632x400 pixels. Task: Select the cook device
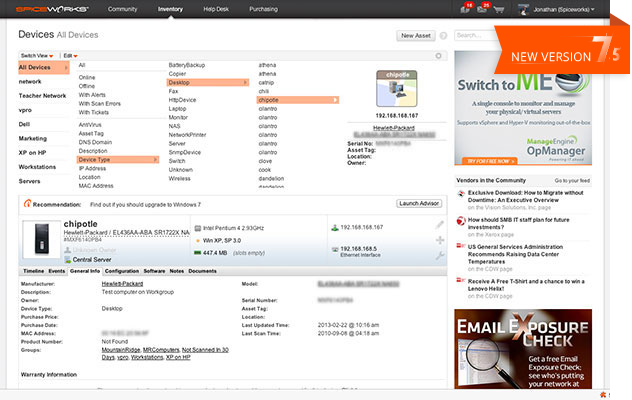click(265, 170)
